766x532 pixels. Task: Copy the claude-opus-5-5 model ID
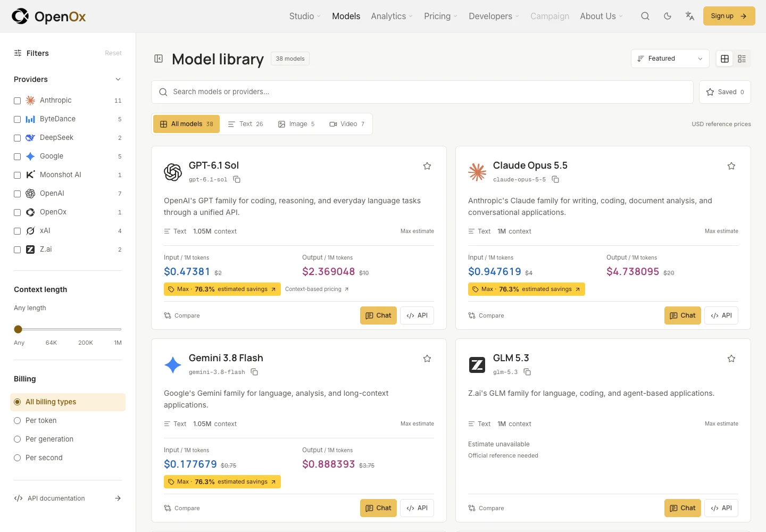coord(555,180)
